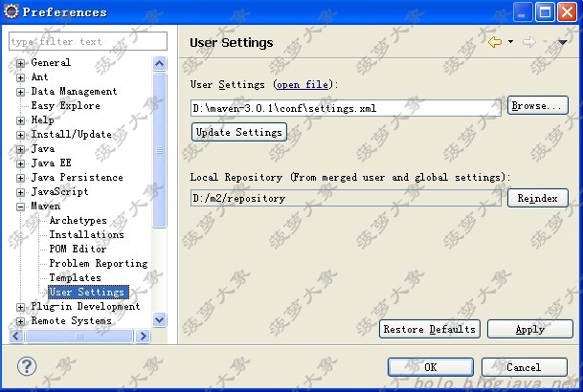Click the forward navigation arrow icon
This screenshot has width=583, height=392.
tap(529, 42)
